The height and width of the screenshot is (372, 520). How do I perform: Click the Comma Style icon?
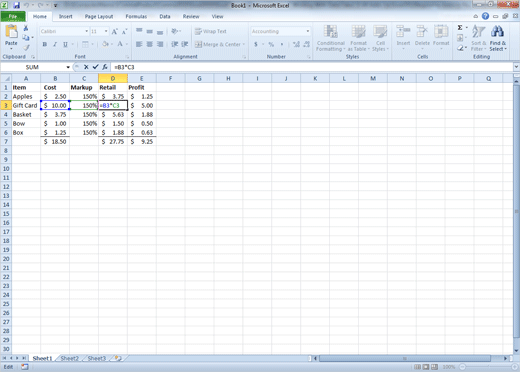coord(282,44)
